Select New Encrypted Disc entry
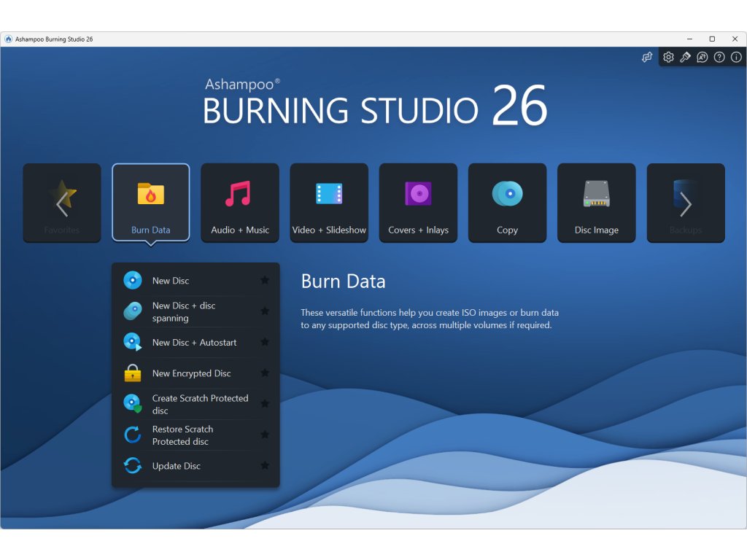 click(x=196, y=373)
